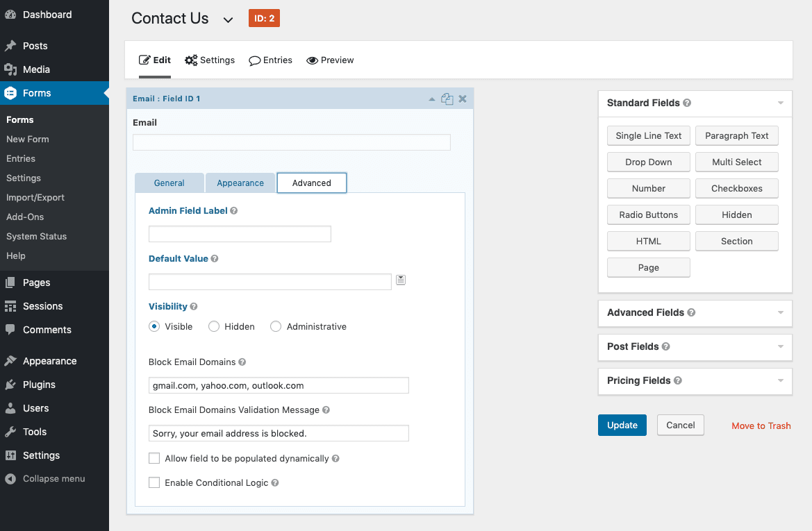Click help icon next to Pricing Fields
812x531 pixels.
click(678, 380)
